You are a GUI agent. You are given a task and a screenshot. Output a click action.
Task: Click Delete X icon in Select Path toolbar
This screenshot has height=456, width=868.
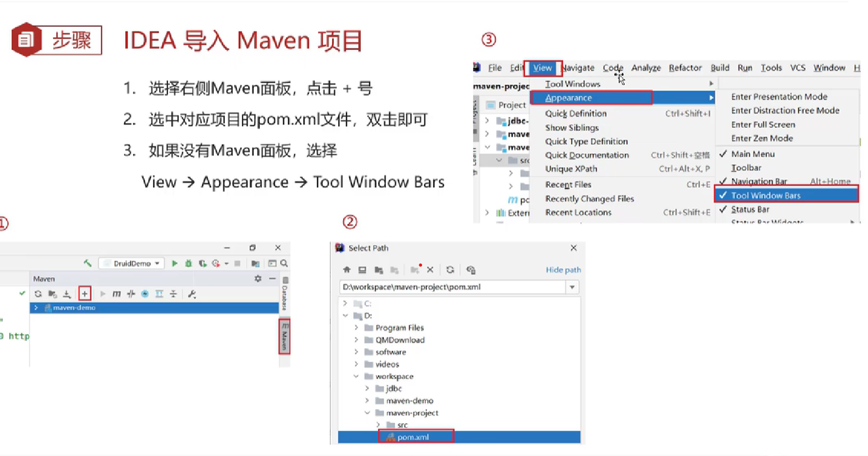pyautogui.click(x=430, y=270)
